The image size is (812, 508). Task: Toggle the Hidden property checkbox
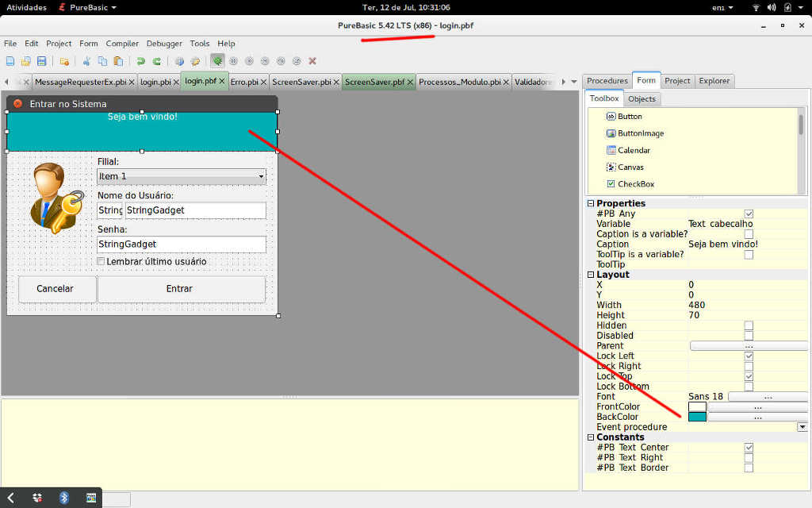tap(749, 325)
